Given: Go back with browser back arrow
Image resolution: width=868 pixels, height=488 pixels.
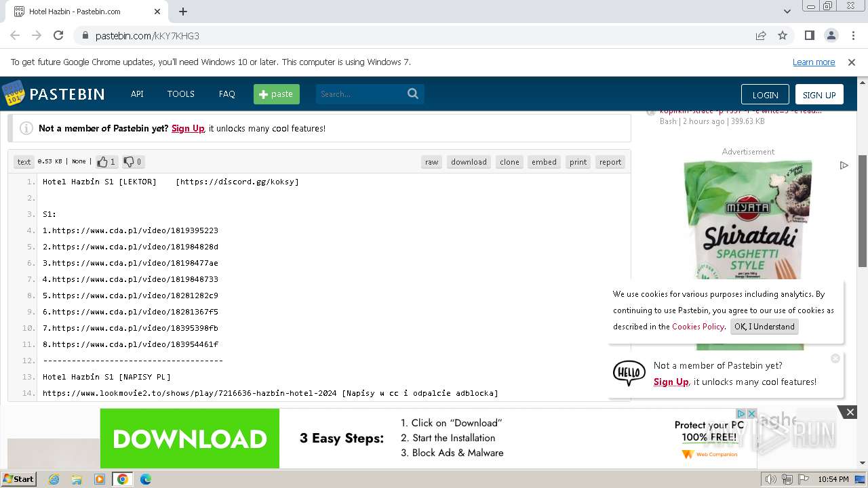Looking at the screenshot, I should (15, 36).
